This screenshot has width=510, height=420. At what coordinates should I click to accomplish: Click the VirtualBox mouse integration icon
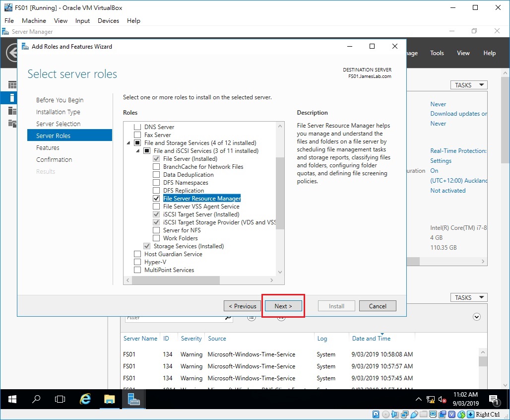point(461,415)
